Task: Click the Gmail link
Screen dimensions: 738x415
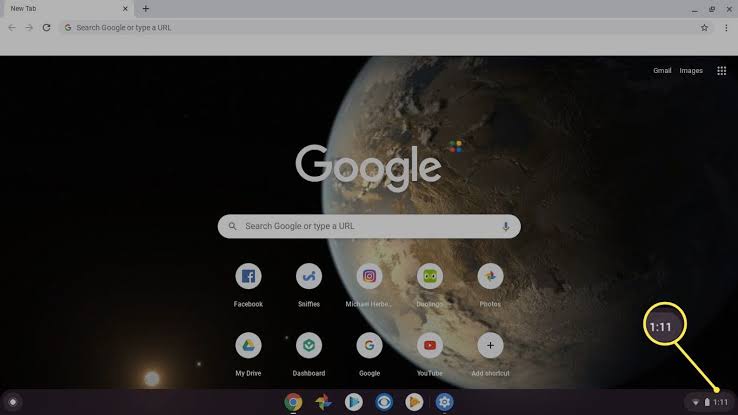Action: 662,71
